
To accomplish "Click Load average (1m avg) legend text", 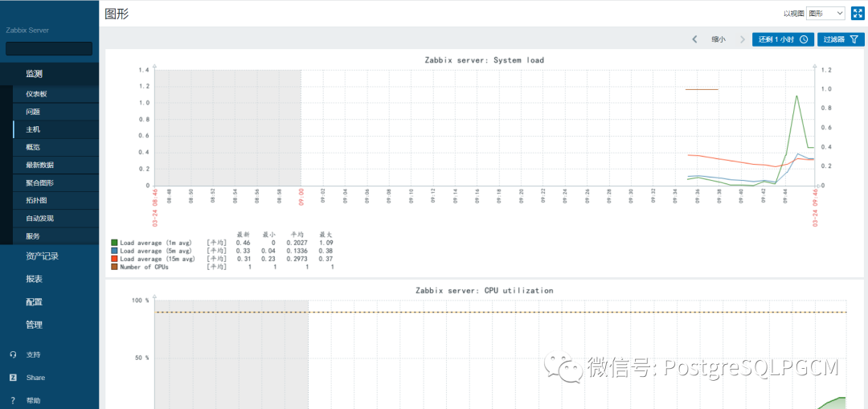I will pos(156,243).
